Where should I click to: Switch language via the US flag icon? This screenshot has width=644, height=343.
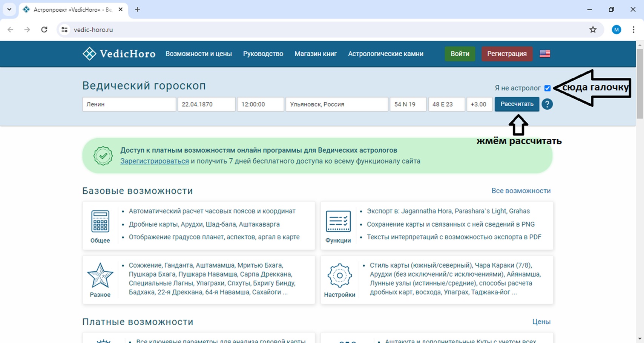click(x=544, y=54)
